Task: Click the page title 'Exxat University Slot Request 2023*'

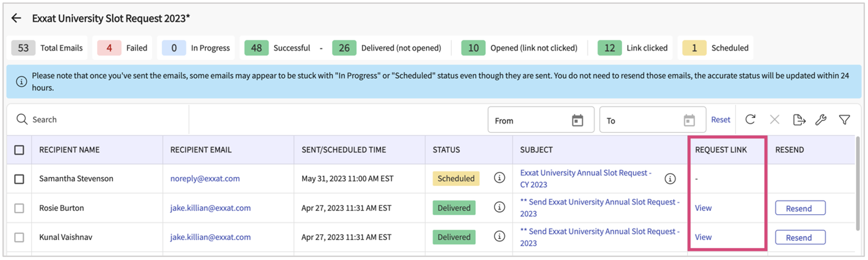Action: [x=111, y=18]
